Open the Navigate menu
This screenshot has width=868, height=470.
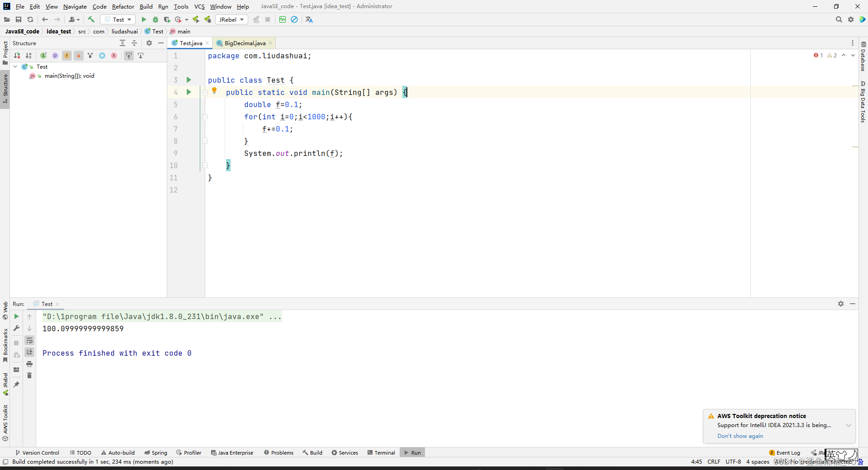tap(75, 6)
